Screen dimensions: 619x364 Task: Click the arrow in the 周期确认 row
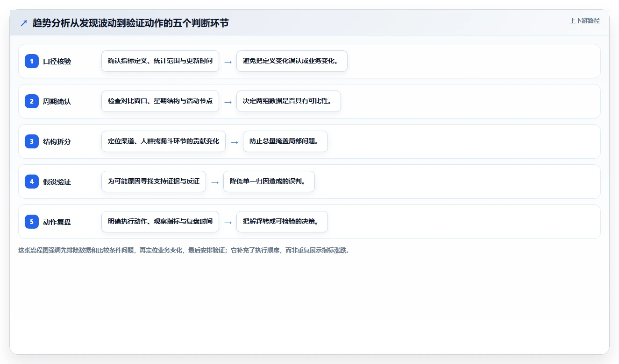pyautogui.click(x=228, y=102)
